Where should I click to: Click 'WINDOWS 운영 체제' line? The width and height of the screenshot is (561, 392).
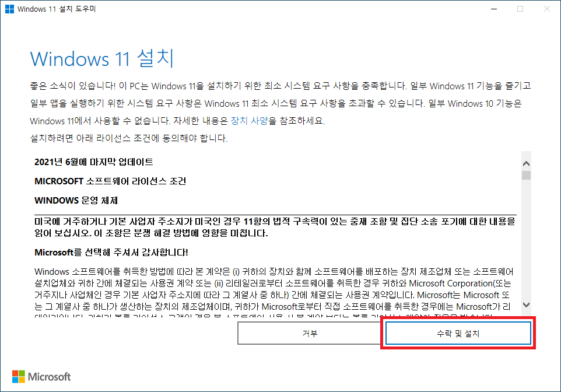coord(76,201)
